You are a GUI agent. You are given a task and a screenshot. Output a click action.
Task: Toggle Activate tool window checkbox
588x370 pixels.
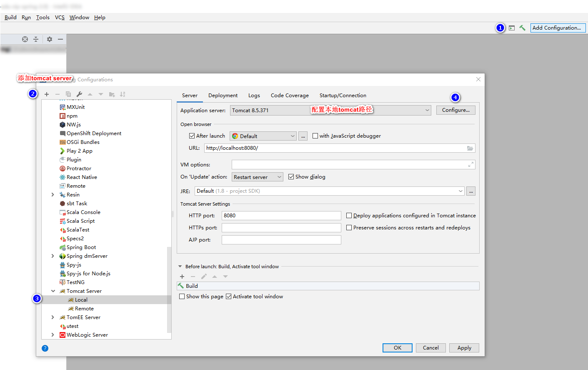coord(228,297)
